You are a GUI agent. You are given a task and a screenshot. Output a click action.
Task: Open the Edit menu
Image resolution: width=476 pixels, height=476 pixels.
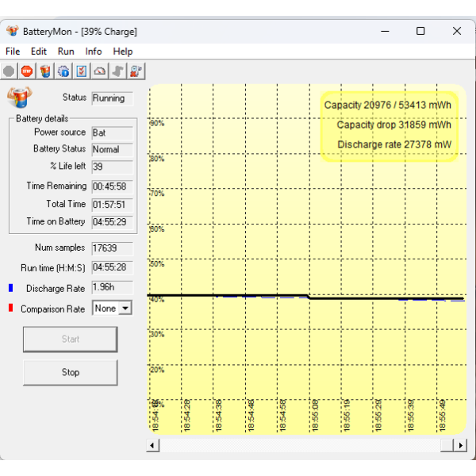pos(39,52)
